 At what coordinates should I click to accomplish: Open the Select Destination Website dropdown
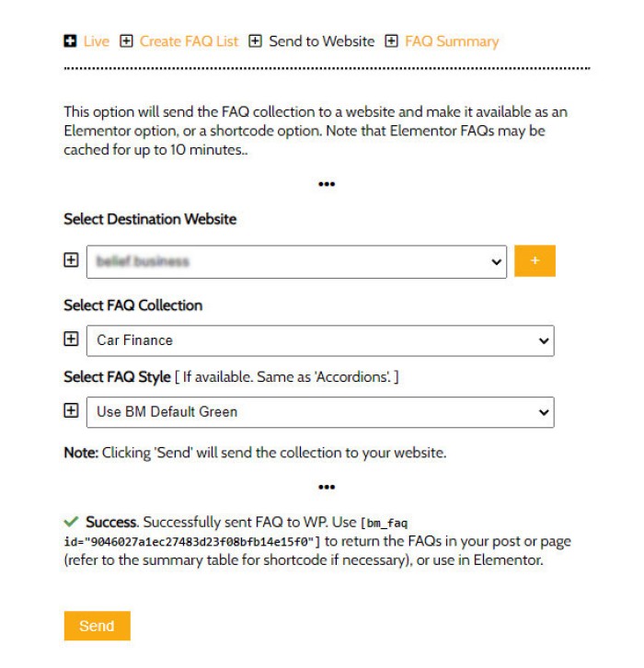pos(296,261)
